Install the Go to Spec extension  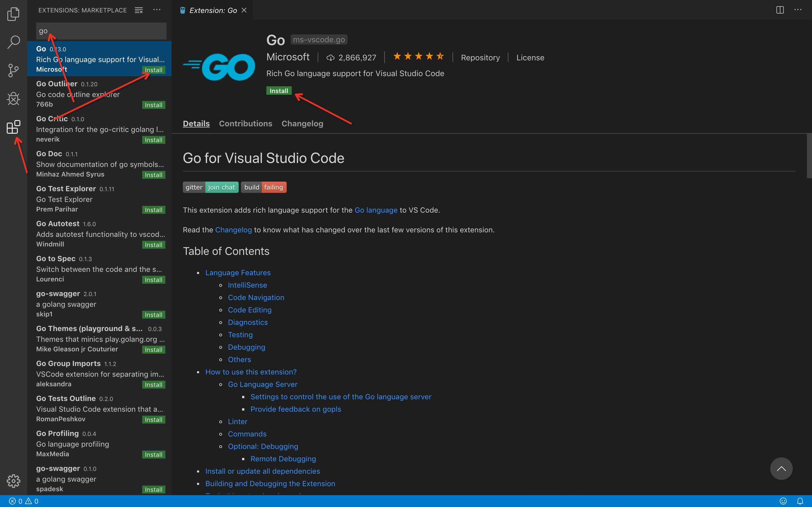[x=153, y=280]
